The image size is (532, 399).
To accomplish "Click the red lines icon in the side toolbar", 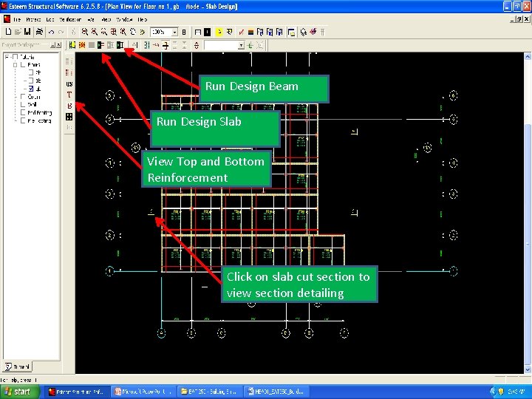I will (x=69, y=72).
